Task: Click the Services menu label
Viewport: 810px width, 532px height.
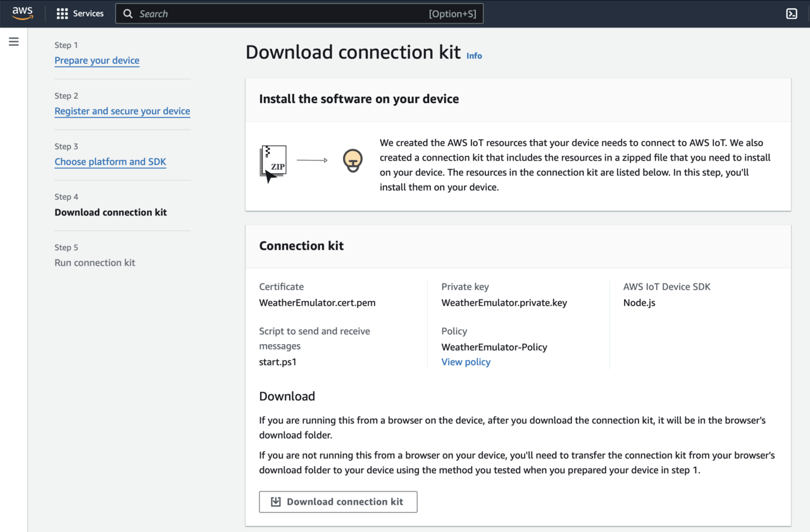Action: coord(89,13)
